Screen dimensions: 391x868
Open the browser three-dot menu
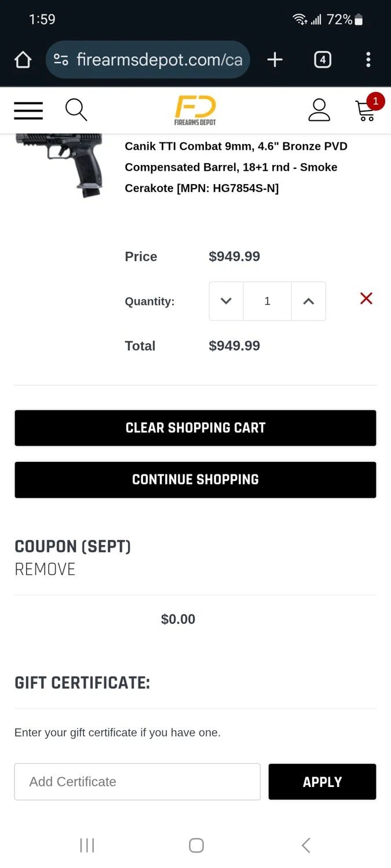[368, 60]
